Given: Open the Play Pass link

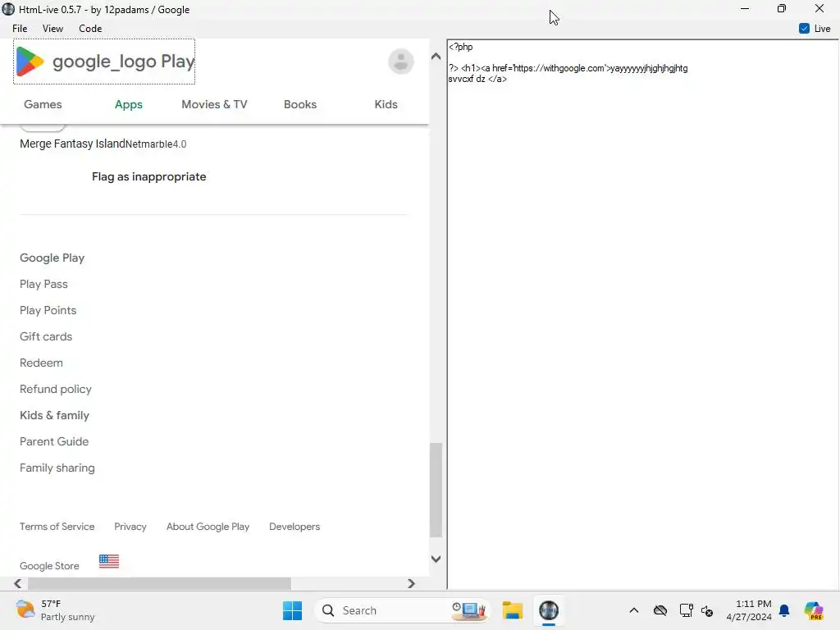Looking at the screenshot, I should tap(43, 284).
